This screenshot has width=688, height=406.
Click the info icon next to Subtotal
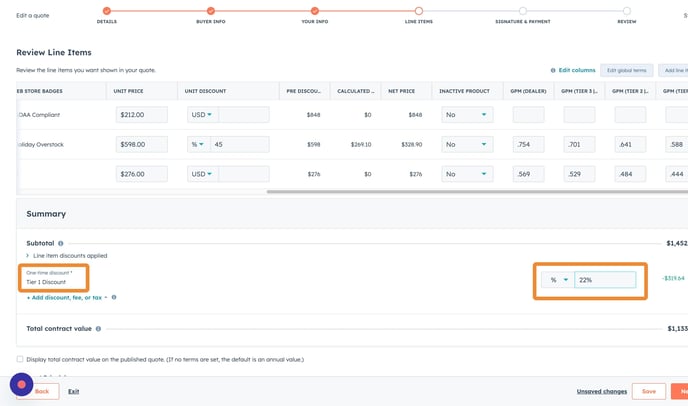[61, 243]
